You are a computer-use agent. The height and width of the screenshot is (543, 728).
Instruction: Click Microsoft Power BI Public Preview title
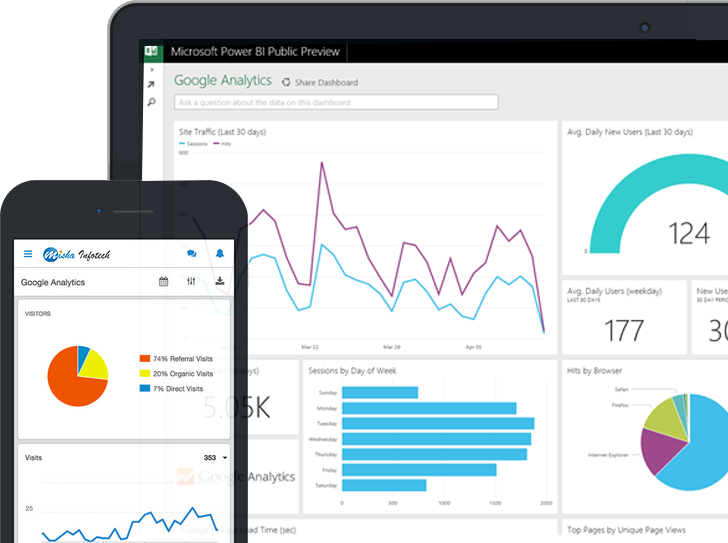(255, 52)
